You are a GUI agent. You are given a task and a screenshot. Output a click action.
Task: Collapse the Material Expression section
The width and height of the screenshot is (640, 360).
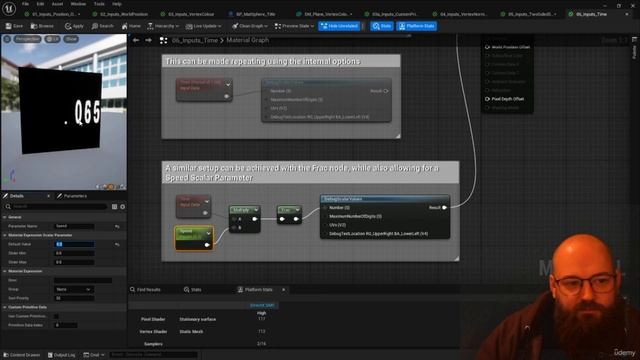pos(5,271)
